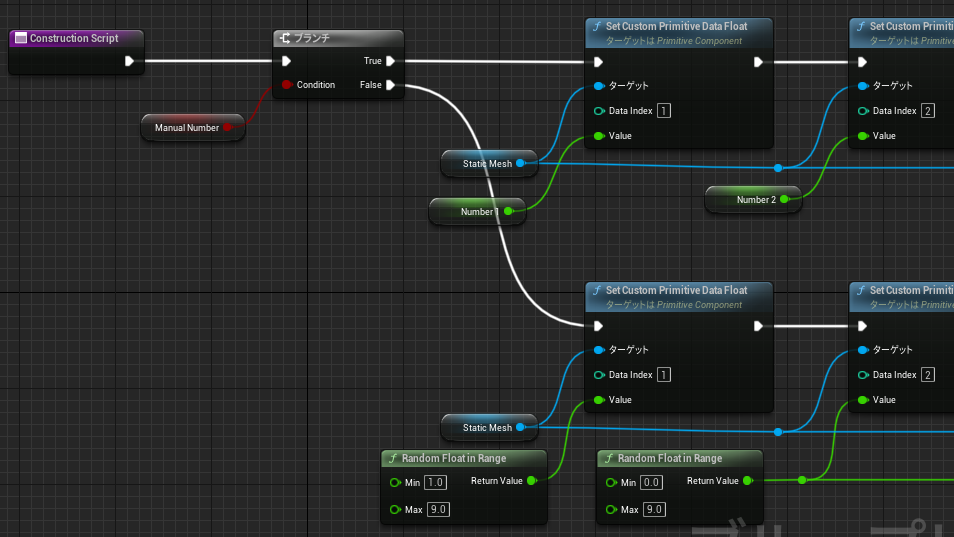This screenshot has height=537, width=954.
Task: Edit the Min field showing 1.0
Action: click(436, 482)
